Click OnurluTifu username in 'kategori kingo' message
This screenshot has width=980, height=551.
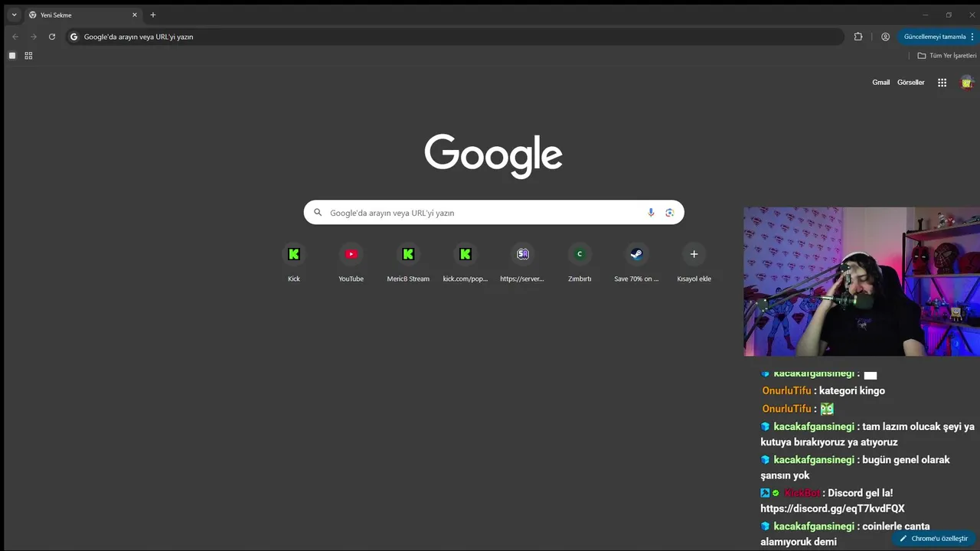click(786, 391)
